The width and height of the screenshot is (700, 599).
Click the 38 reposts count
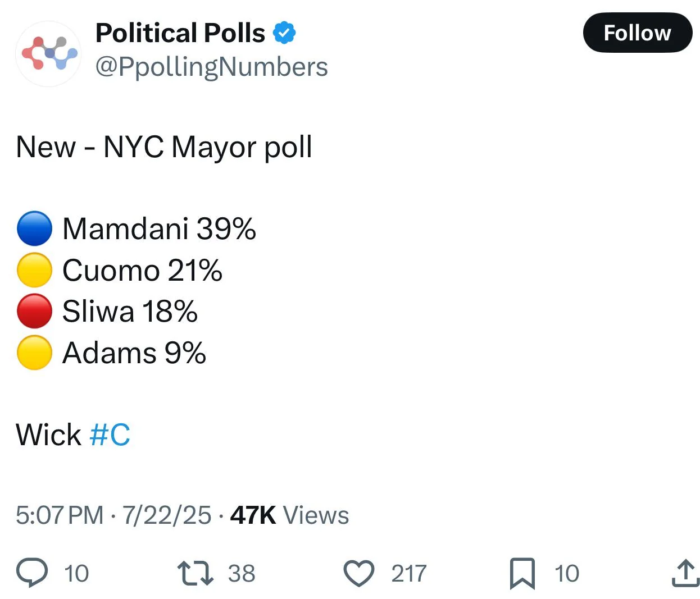tap(242, 573)
